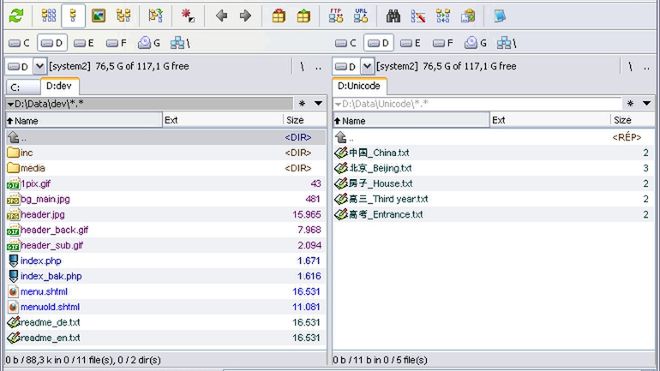This screenshot has width=660, height=371.
Task: Open right panel drive D dropdown arrow
Action: [367, 66]
